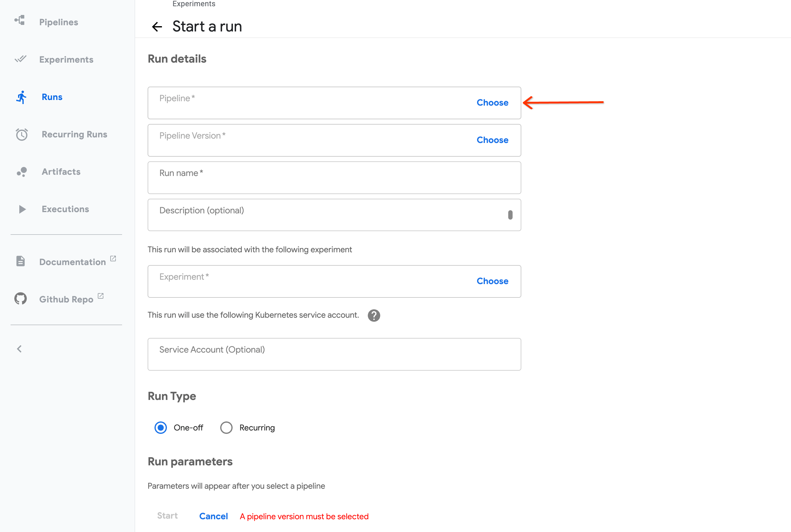Open the Documentation sidebar entry
The width and height of the screenshot is (791, 532).
pos(72,262)
